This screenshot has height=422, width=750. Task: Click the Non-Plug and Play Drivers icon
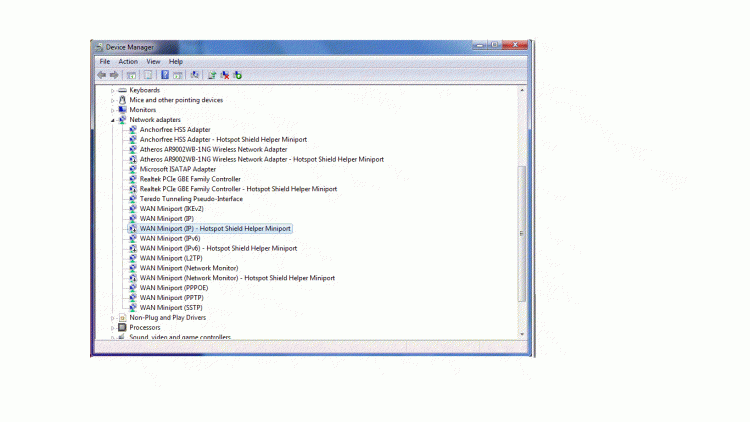point(122,318)
